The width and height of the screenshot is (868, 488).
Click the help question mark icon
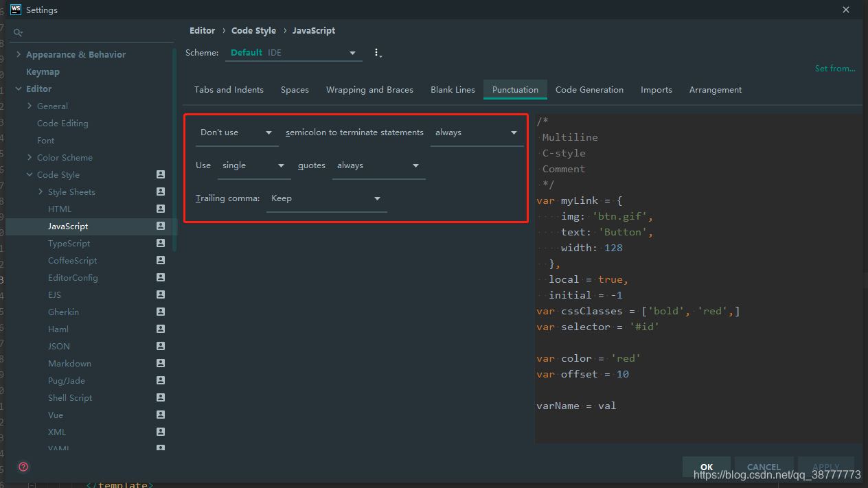(x=23, y=467)
